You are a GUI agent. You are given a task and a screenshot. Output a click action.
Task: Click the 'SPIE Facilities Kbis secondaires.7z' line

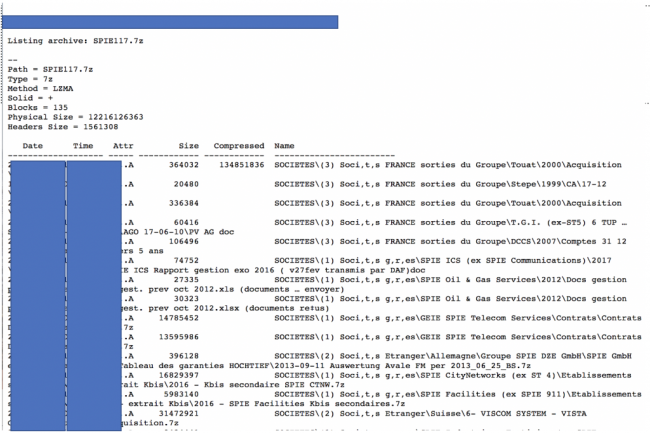coord(263,404)
